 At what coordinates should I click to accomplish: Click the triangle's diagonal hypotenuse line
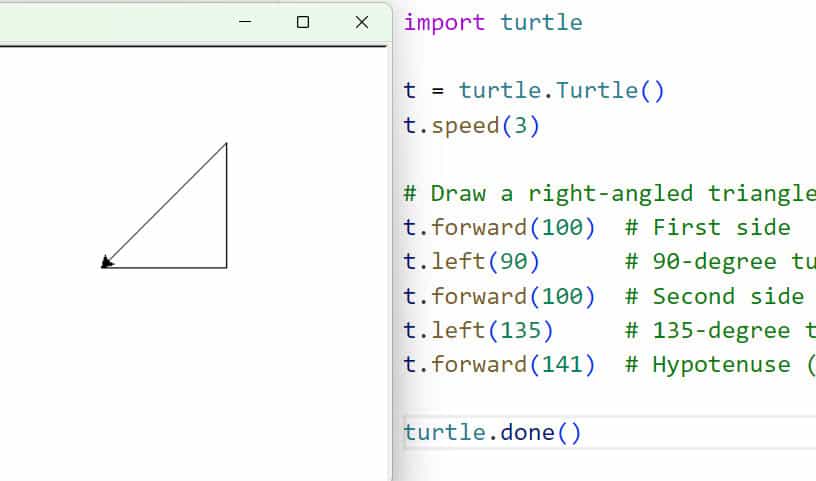coord(167,203)
